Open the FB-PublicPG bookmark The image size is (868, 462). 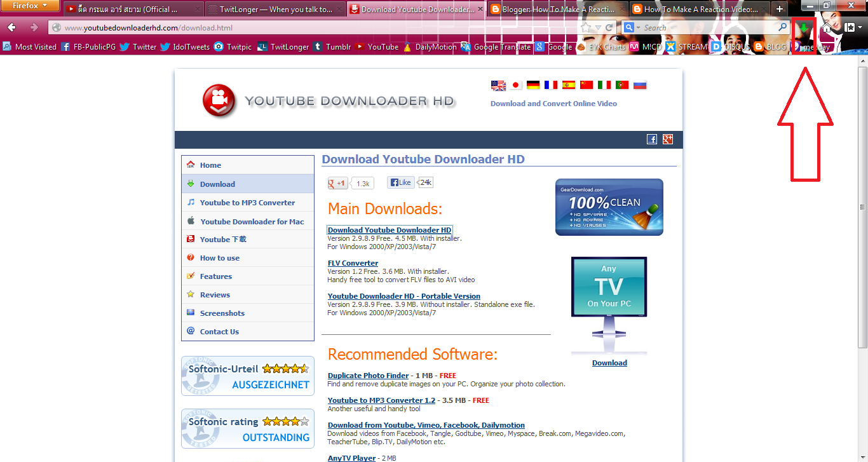pos(89,46)
